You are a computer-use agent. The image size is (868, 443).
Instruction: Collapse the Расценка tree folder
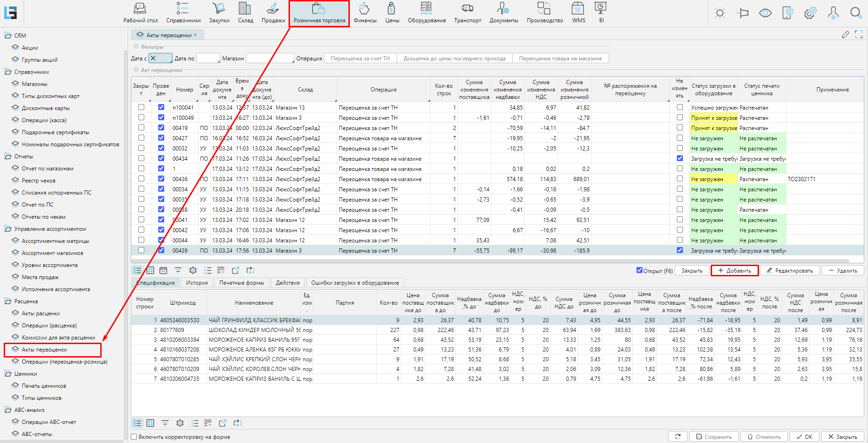coord(8,301)
